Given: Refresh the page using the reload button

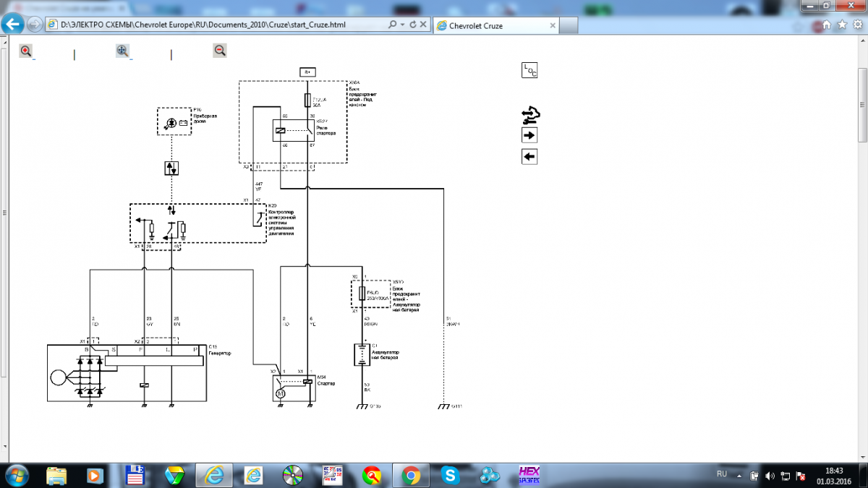Looking at the screenshot, I should [412, 25].
